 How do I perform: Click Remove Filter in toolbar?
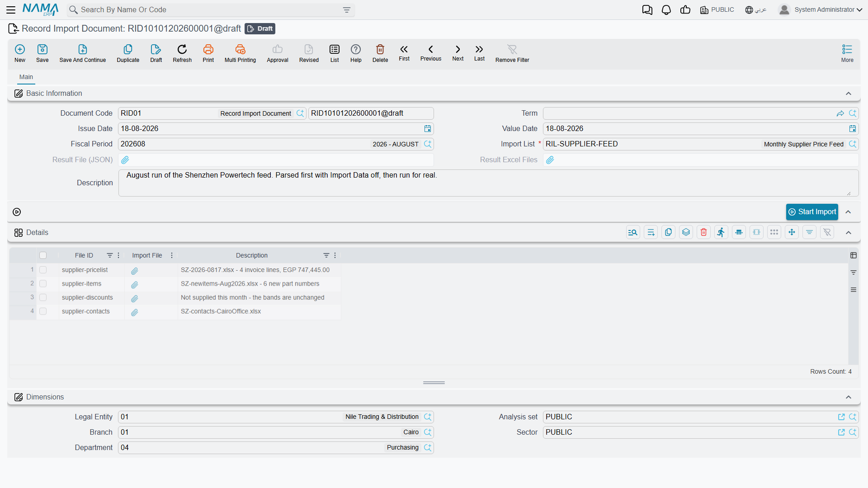pyautogui.click(x=512, y=53)
